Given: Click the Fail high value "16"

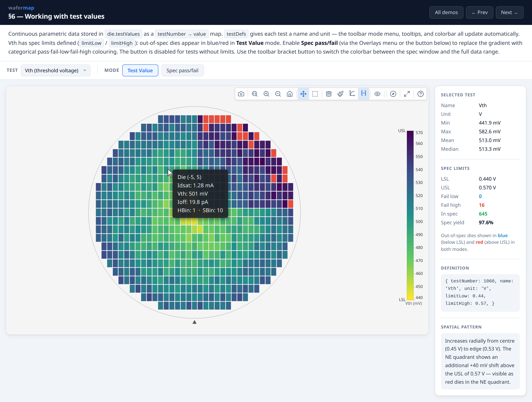Looking at the screenshot, I should pyautogui.click(x=482, y=205).
